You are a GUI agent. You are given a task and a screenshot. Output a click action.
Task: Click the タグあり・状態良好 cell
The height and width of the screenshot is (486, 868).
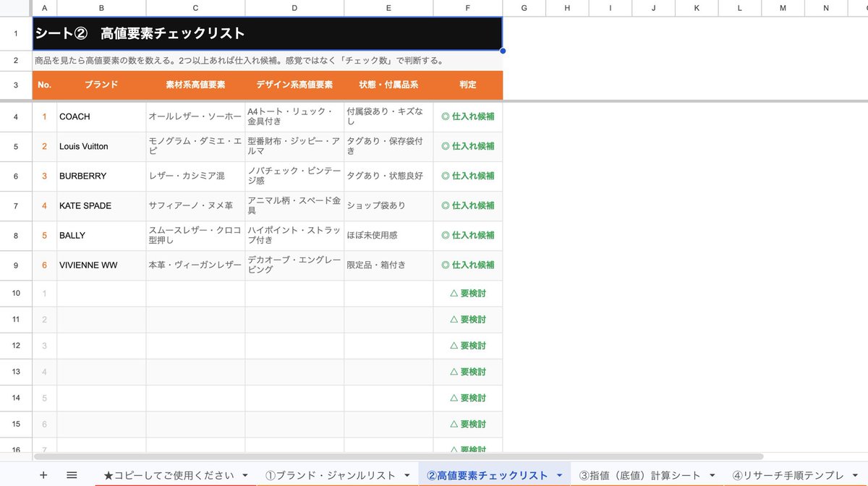(x=388, y=176)
